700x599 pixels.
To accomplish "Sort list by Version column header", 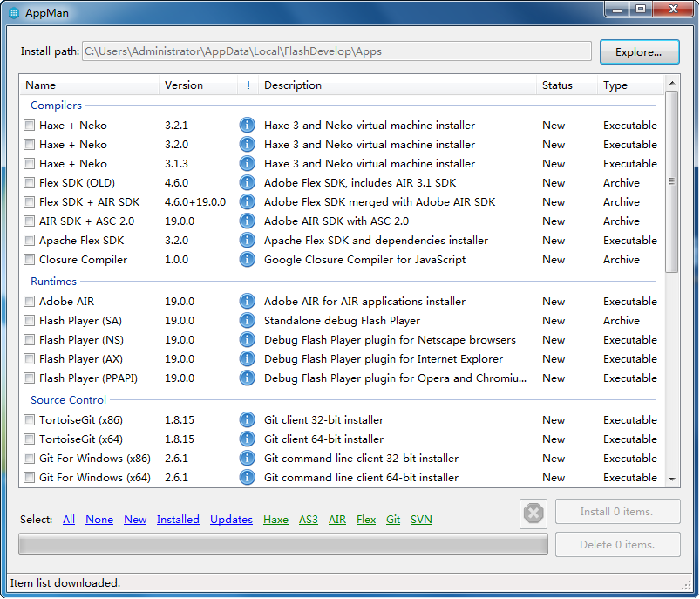I will coord(184,85).
